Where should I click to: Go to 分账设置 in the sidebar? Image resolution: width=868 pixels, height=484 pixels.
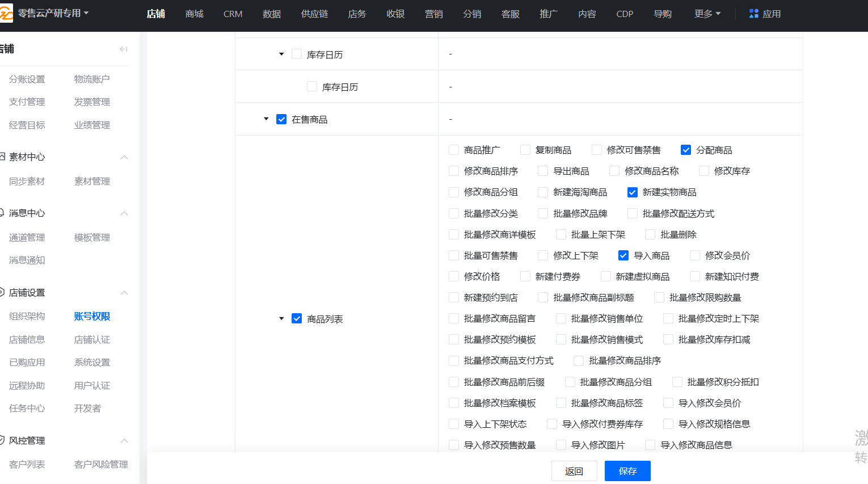coord(27,79)
